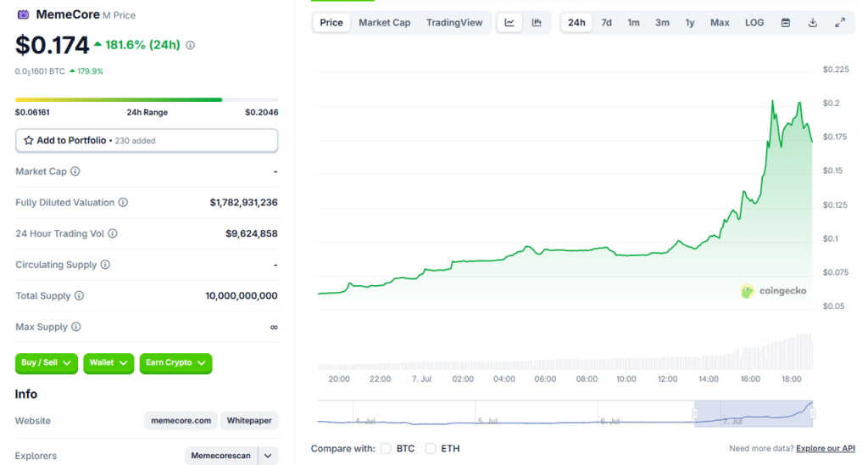
Task: Switch to Market Cap tab
Action: pyautogui.click(x=384, y=23)
